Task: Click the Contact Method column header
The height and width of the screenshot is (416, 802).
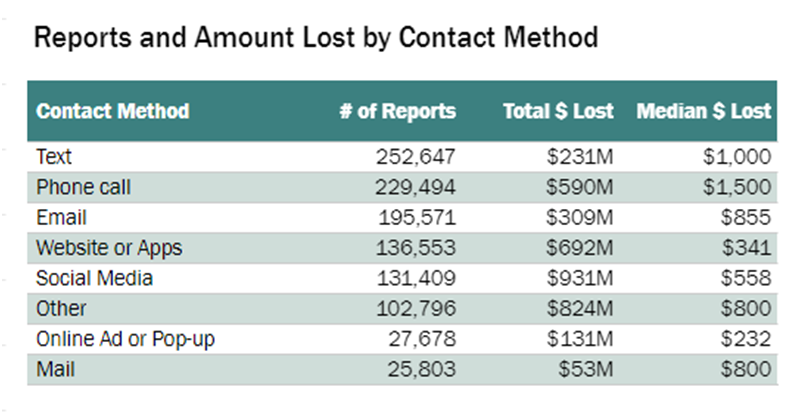Action: pos(113,111)
